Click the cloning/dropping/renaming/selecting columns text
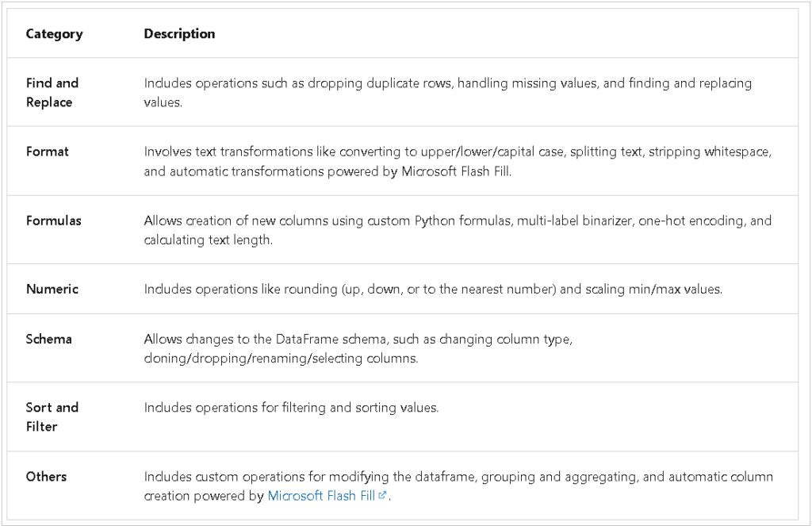Viewport: 812px width, 526px height. [x=281, y=359]
